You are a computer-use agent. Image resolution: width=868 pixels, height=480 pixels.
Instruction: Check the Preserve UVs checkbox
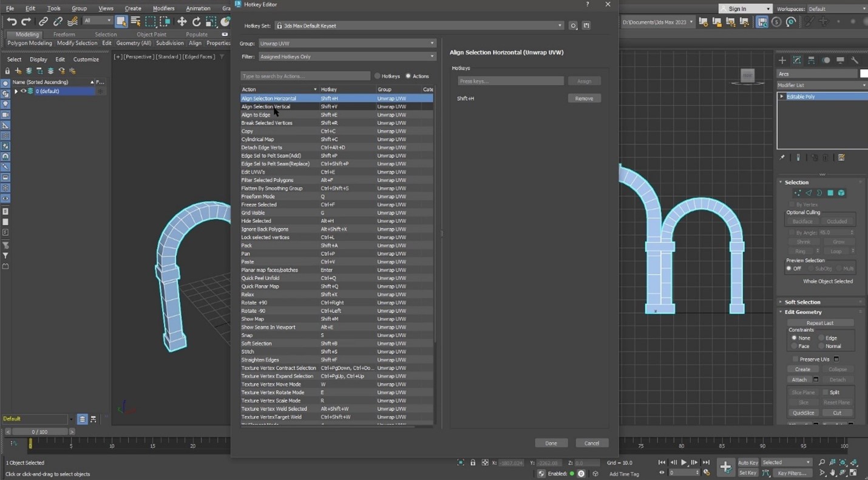[796, 358]
